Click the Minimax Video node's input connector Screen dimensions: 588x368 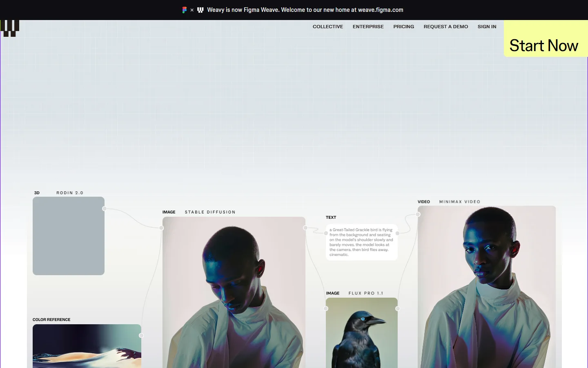(x=418, y=214)
